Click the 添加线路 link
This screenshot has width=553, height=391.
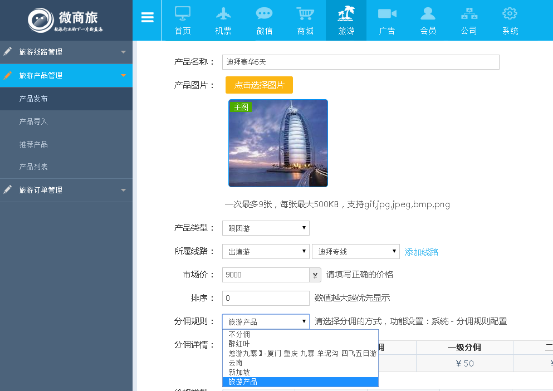(421, 252)
